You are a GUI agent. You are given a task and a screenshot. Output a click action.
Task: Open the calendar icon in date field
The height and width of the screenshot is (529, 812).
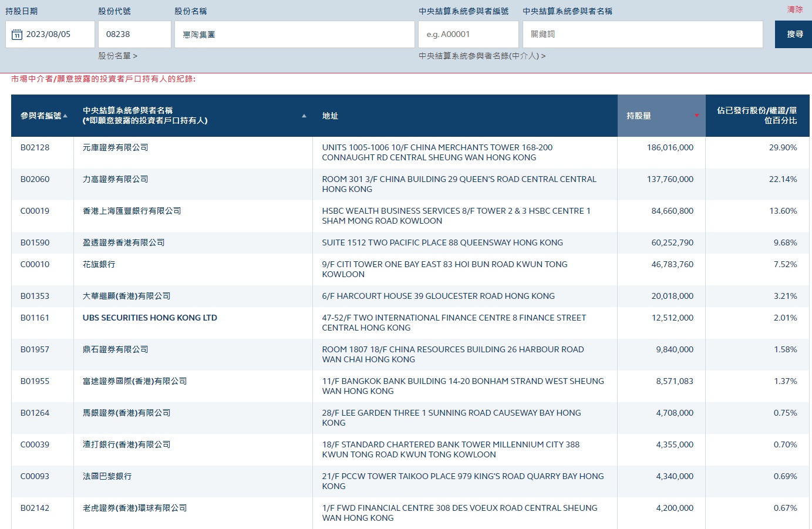pos(17,35)
